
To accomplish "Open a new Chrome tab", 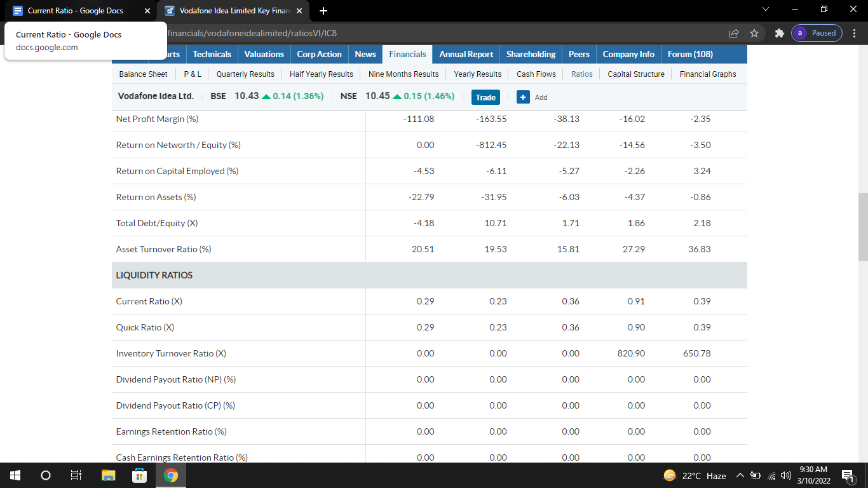I will (x=323, y=11).
